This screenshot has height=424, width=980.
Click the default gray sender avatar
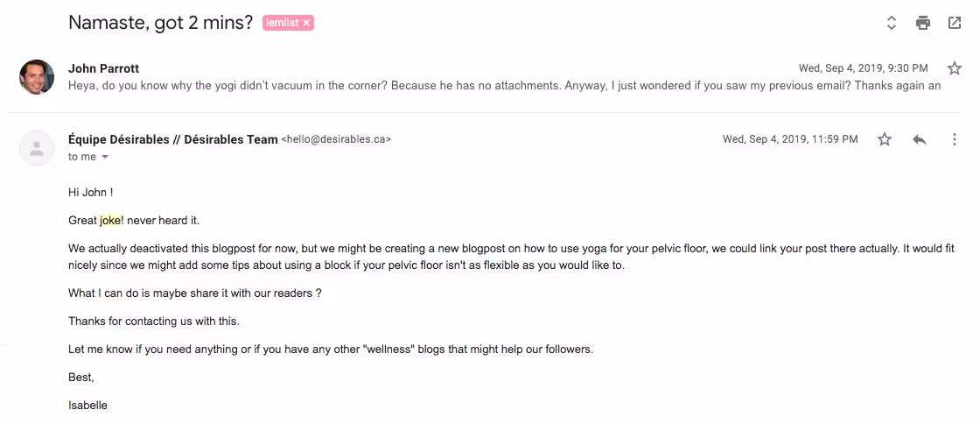pos(37,148)
